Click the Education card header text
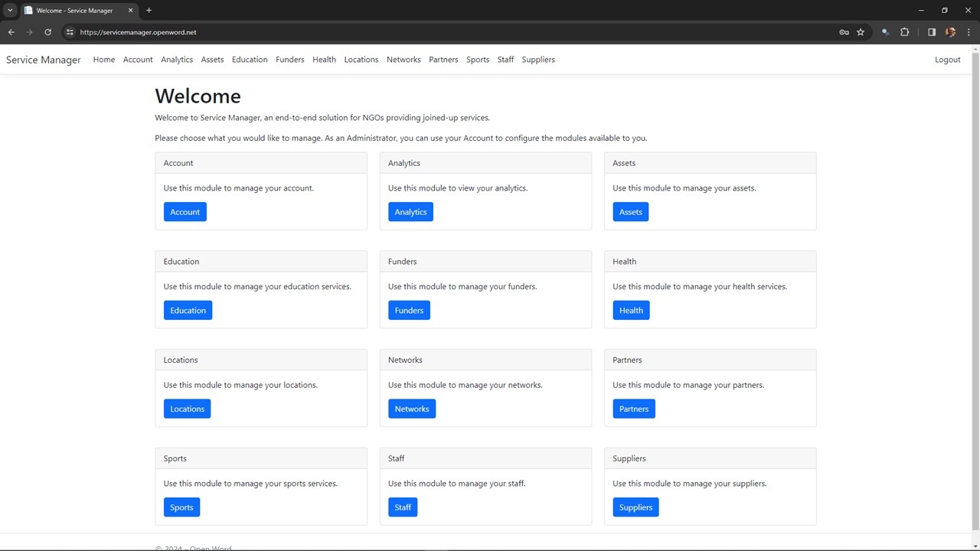 [x=181, y=262]
